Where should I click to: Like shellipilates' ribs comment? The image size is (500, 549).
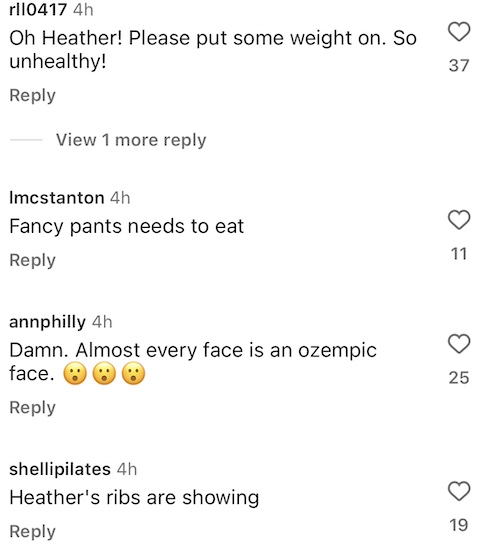459,491
